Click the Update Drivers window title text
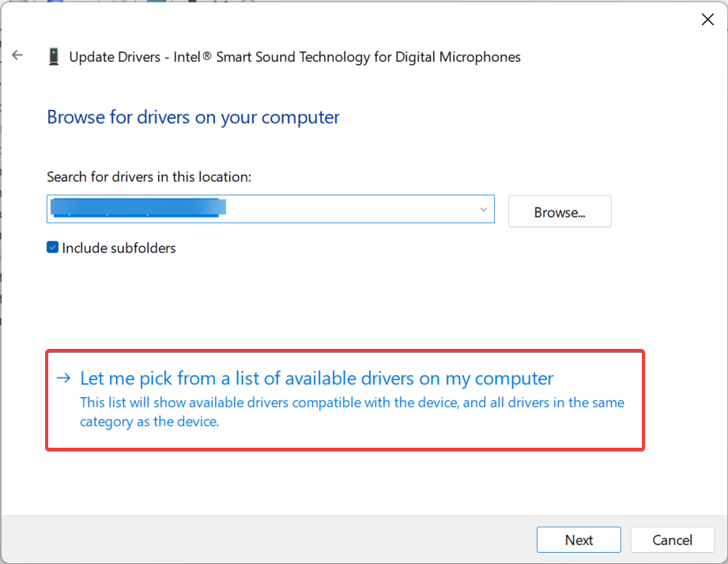The image size is (728, 564). 295,57
